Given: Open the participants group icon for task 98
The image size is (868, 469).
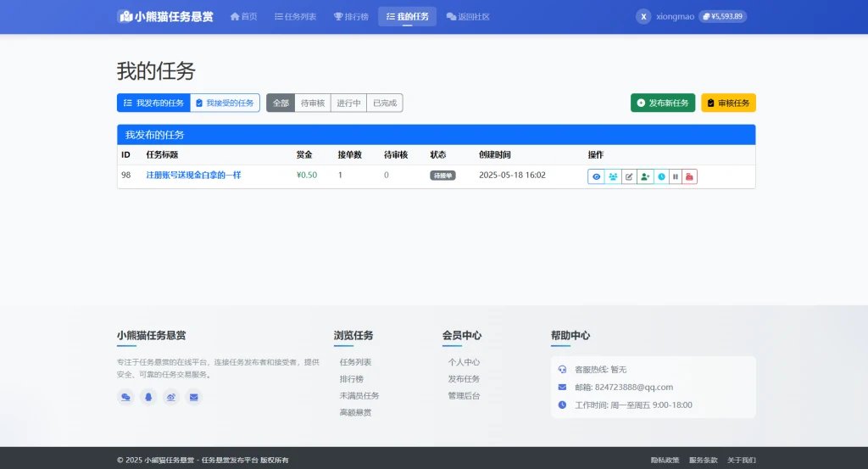Looking at the screenshot, I should click(x=613, y=176).
